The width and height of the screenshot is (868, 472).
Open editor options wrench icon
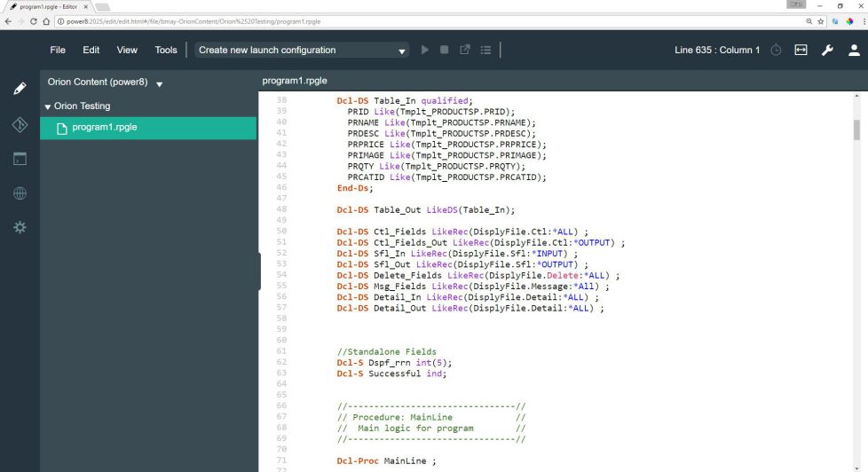click(827, 50)
